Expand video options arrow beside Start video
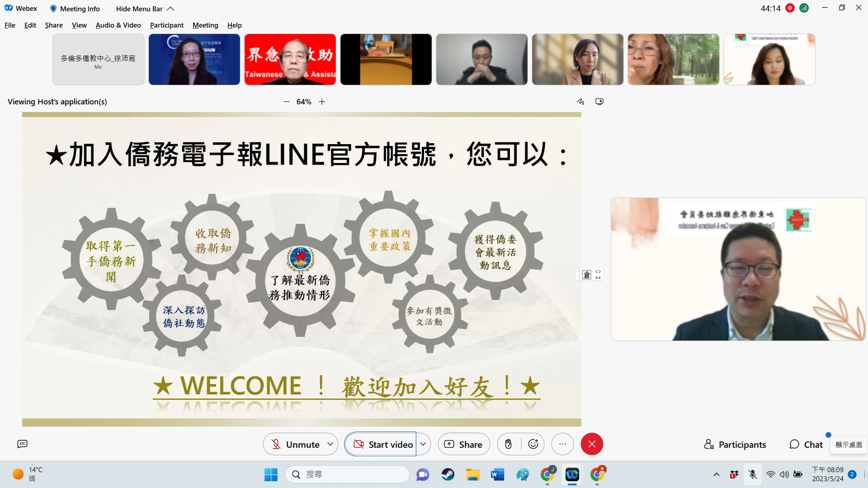 click(423, 444)
